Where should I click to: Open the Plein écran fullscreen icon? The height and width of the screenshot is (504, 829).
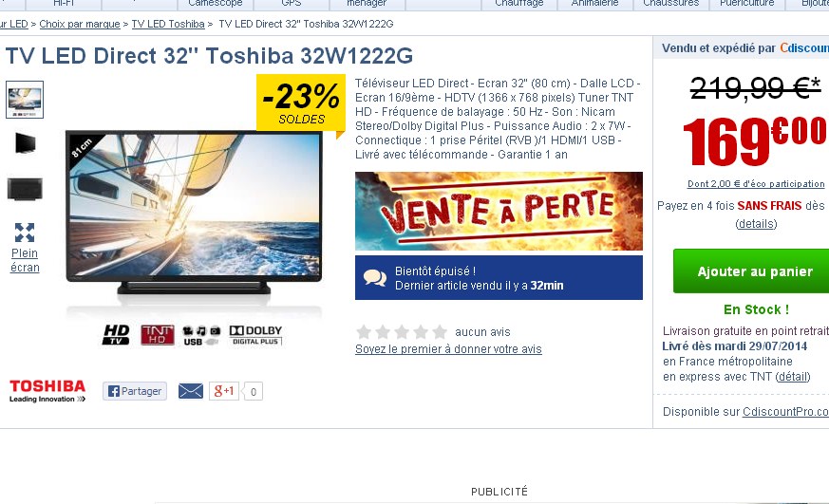point(25,233)
